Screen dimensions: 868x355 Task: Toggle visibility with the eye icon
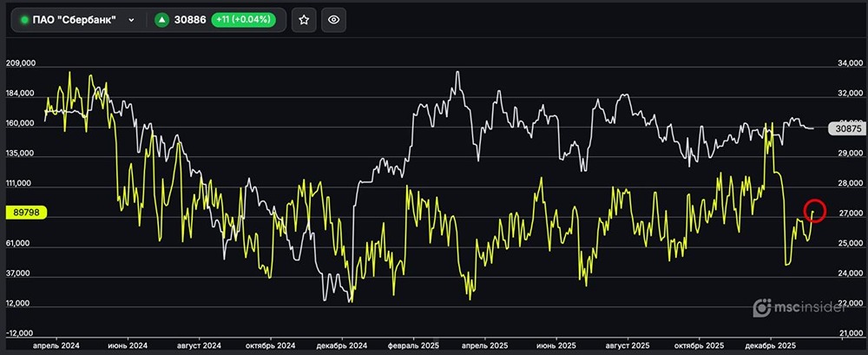click(x=333, y=20)
